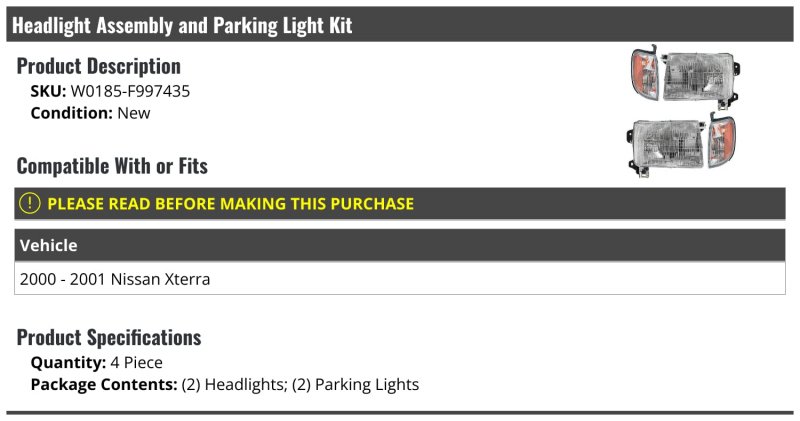800x421 pixels.
Task: Click the Quantity: label
Action: pyautogui.click(x=67, y=362)
